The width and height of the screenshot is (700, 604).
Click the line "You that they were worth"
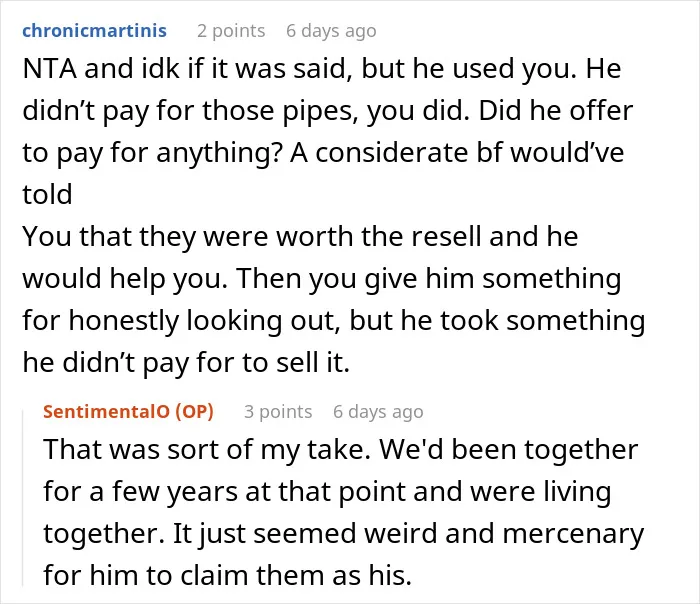[188, 236]
